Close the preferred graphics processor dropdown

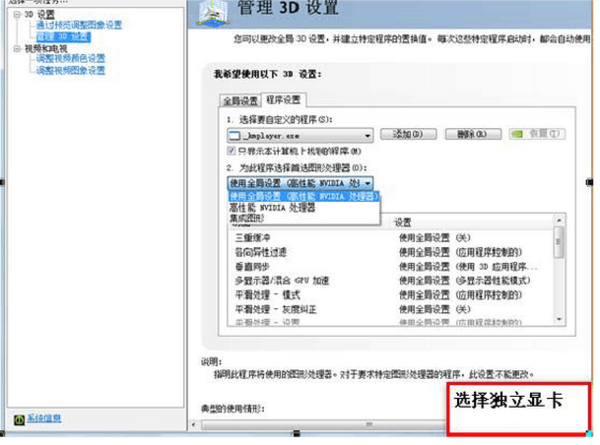(x=368, y=183)
